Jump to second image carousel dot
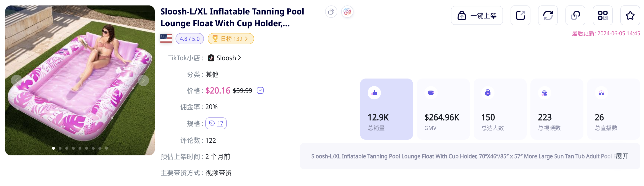 (x=60, y=148)
